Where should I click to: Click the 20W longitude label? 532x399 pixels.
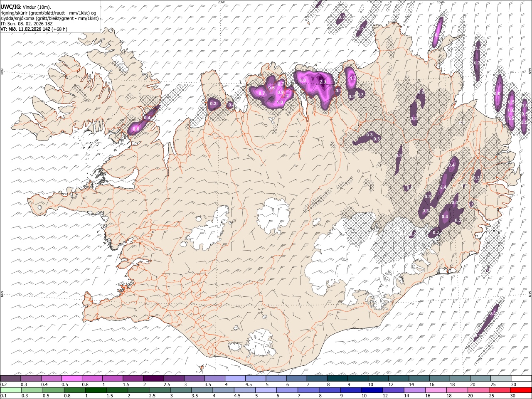pos(221,2)
